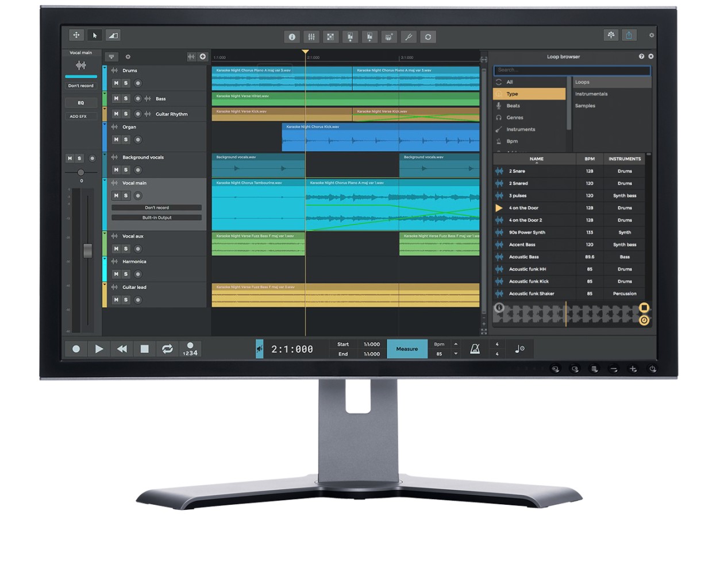The width and height of the screenshot is (720, 588).
Task: Open the 'Don't record' input selector on Vocal main track
Action: coord(156,208)
